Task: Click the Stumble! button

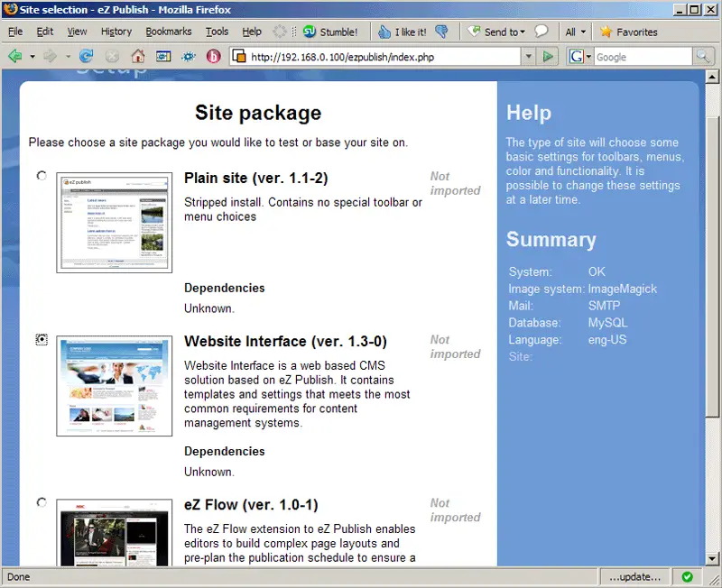Action: [330, 32]
